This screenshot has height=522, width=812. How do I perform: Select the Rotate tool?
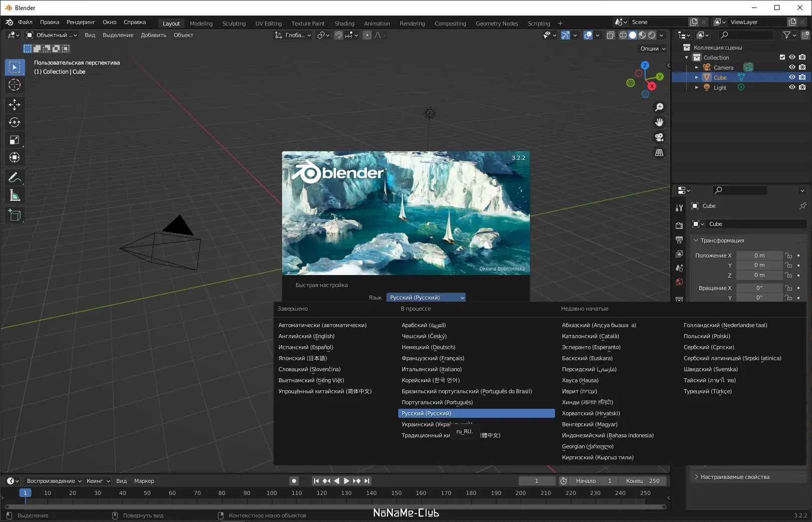15,122
